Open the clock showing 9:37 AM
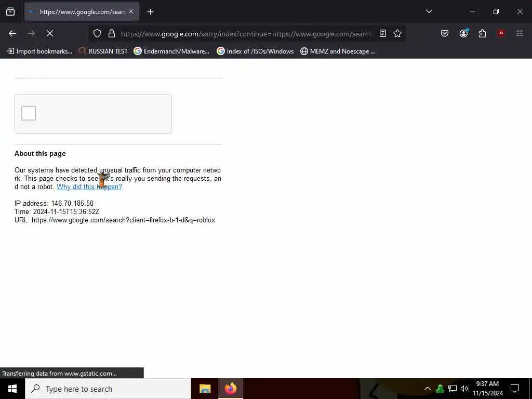This screenshot has width=532, height=399. coord(488,389)
